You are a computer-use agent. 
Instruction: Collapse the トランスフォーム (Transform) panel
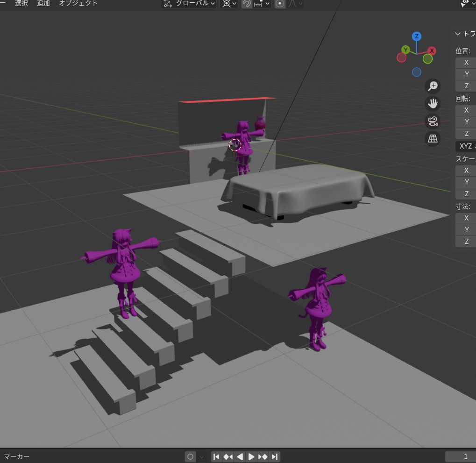click(458, 34)
